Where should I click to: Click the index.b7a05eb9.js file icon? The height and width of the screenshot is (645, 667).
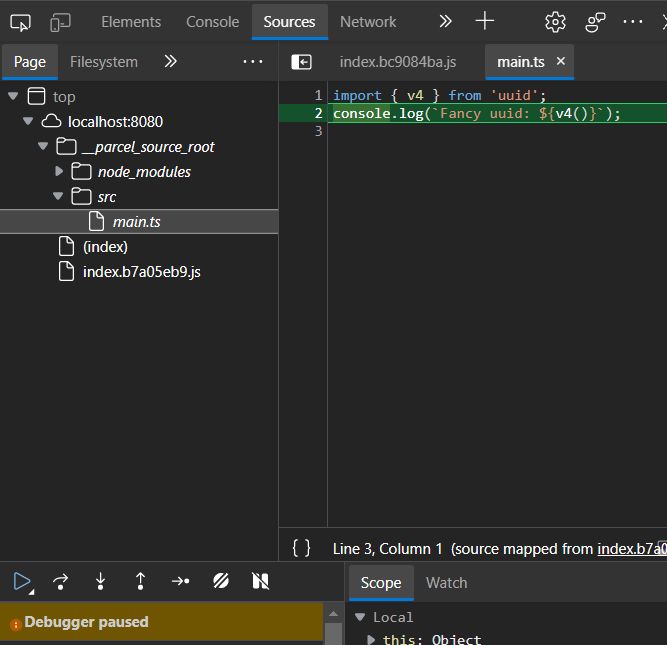[66, 271]
